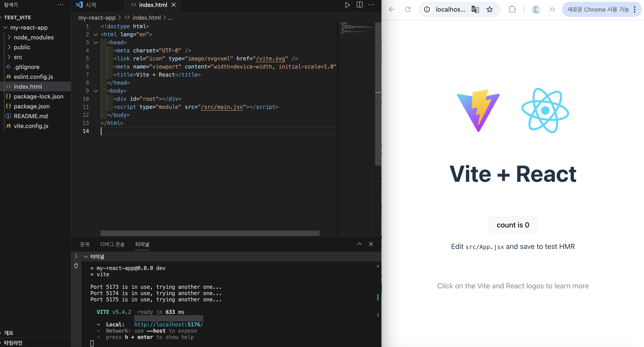The height and width of the screenshot is (347, 644).
Task: Click the Vite logo on the web page
Action: pos(478,110)
